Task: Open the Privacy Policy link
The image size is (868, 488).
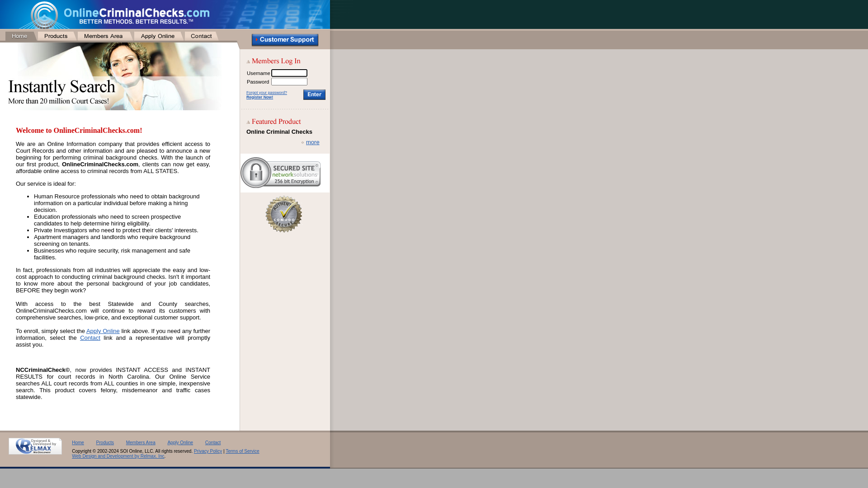Action: click(208, 451)
